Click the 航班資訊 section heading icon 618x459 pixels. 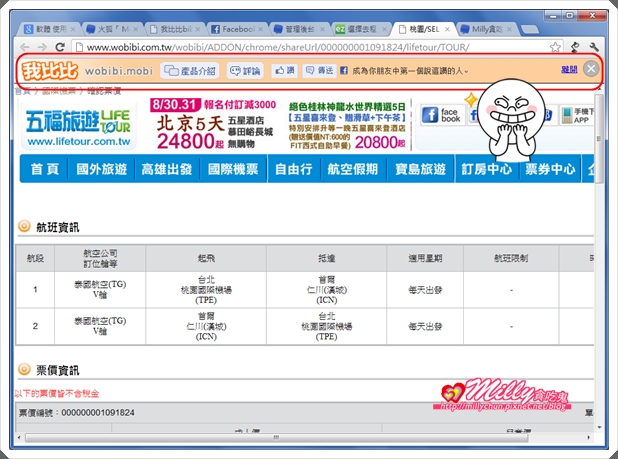tap(24, 226)
